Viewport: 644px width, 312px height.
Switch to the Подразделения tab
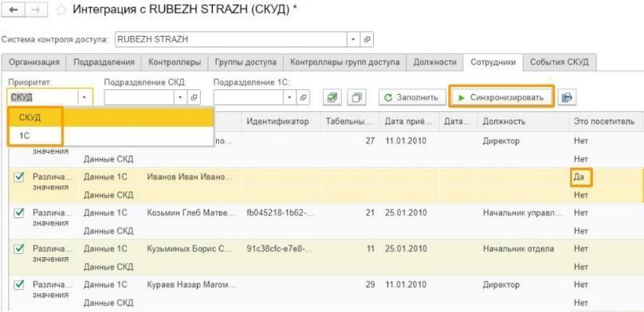[x=104, y=62]
